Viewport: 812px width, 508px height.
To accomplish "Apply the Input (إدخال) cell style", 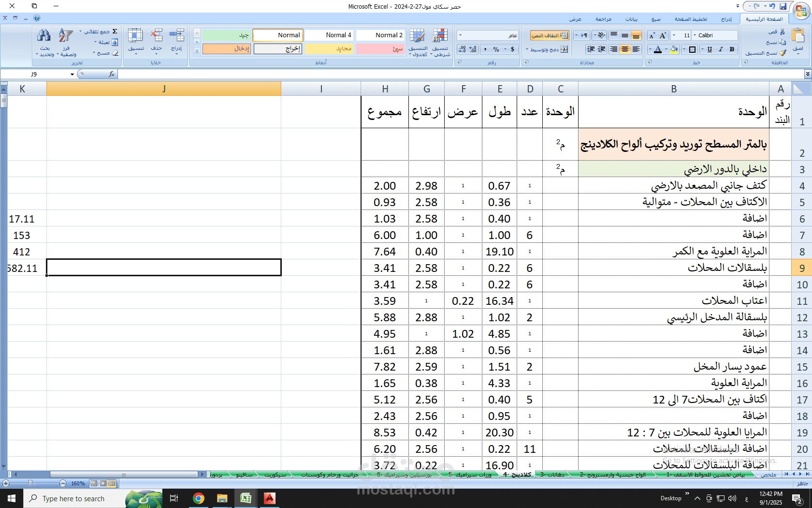I will [226, 49].
